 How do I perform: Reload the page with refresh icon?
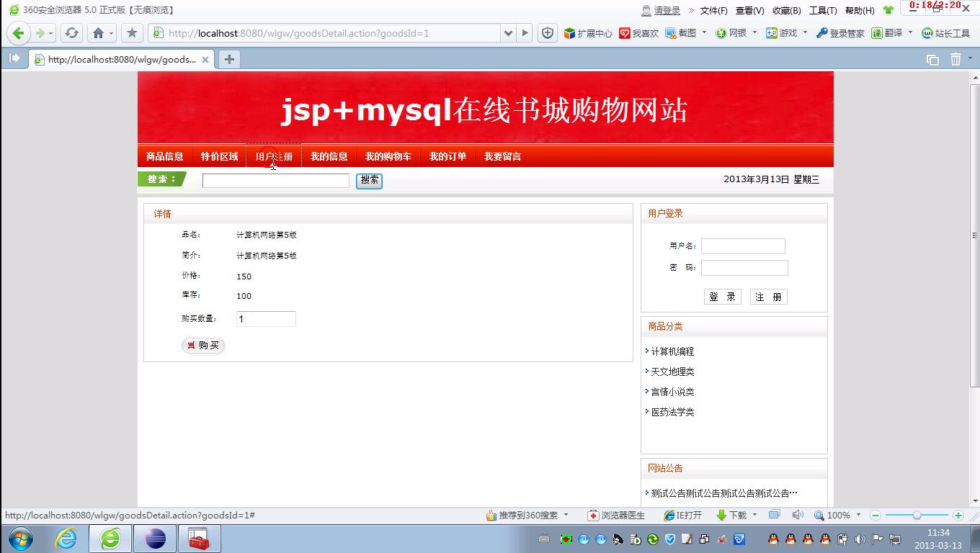[71, 33]
